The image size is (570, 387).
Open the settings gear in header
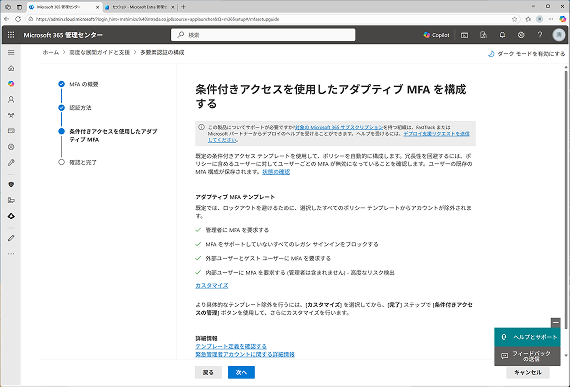pyautogui.click(x=521, y=35)
